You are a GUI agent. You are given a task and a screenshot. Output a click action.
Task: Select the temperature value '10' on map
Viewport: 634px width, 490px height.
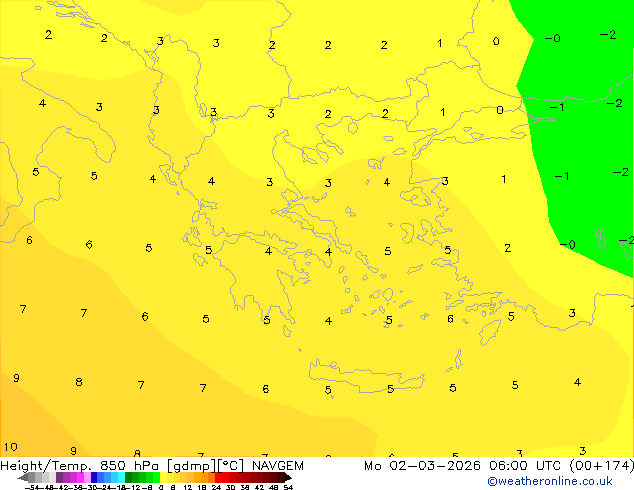pyautogui.click(x=11, y=447)
